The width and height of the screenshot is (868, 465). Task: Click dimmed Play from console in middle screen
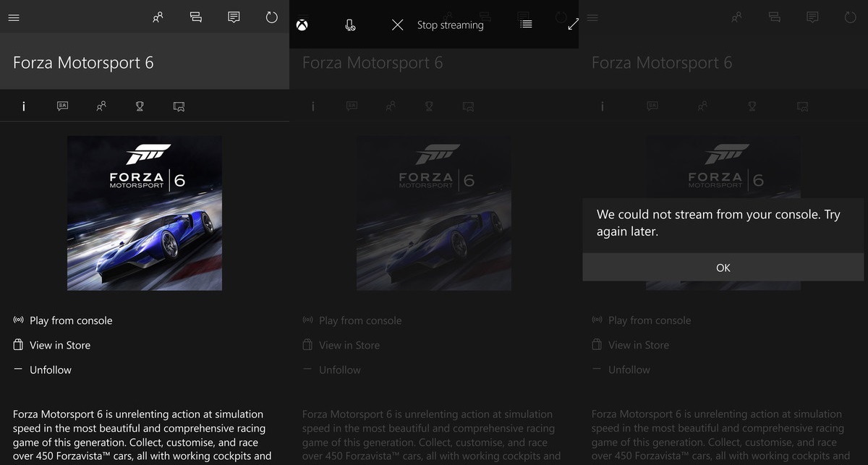click(352, 320)
